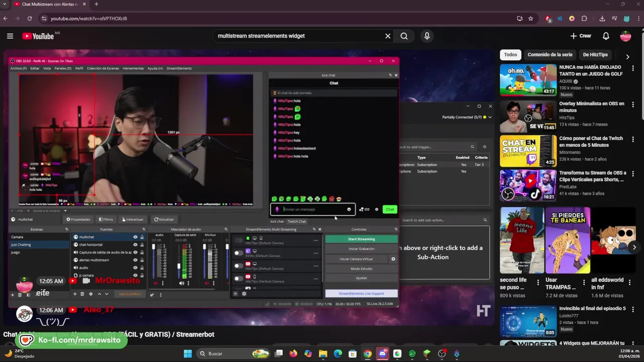
Task: Click the red extension icon with badge 3
Action: (x=548, y=19)
